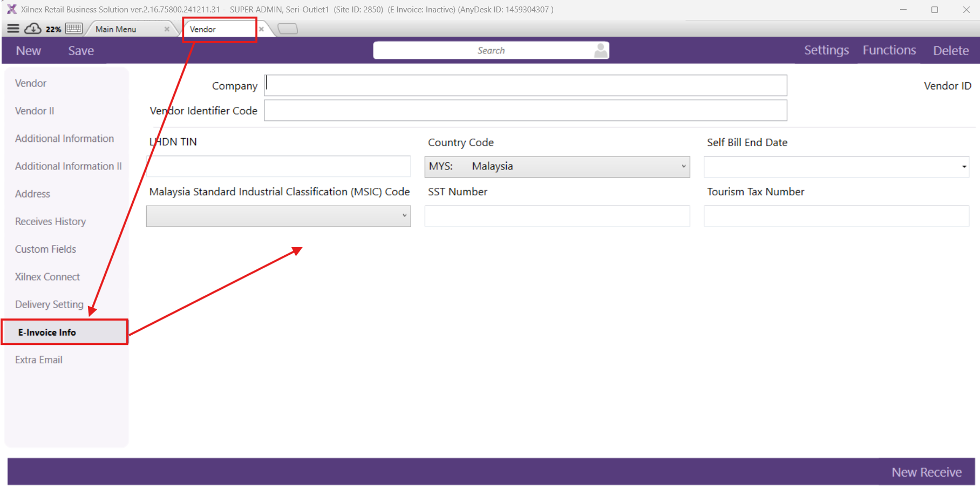Click the Vendor Identifier Code field
The height and width of the screenshot is (489, 980).
[525, 111]
